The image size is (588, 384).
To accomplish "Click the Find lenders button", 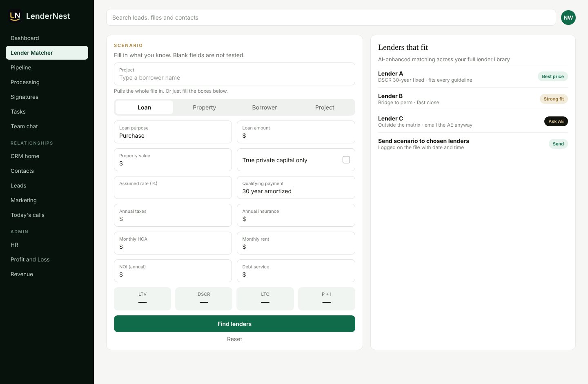I will (x=234, y=324).
